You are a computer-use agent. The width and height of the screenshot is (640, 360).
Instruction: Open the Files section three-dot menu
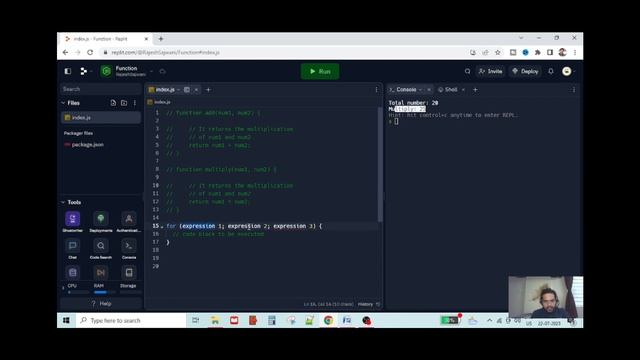pos(135,103)
